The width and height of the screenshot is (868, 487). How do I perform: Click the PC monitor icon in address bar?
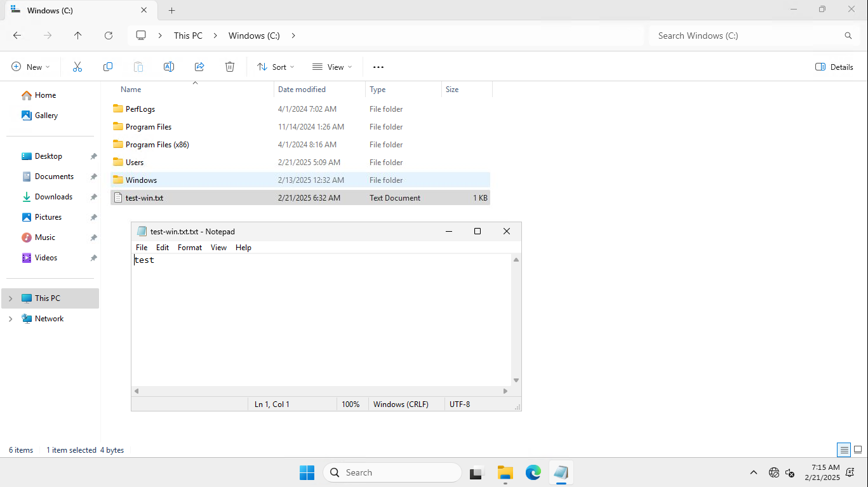pyautogui.click(x=141, y=36)
